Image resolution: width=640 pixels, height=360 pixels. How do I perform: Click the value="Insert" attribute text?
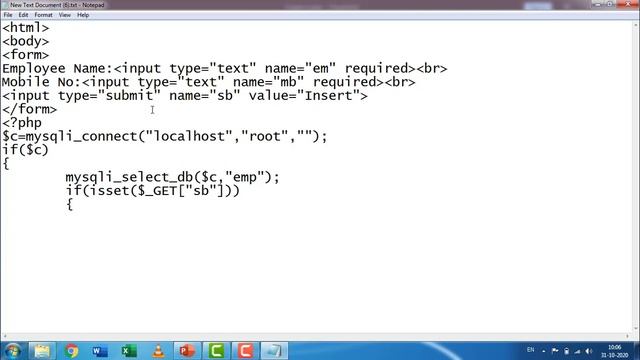304,96
